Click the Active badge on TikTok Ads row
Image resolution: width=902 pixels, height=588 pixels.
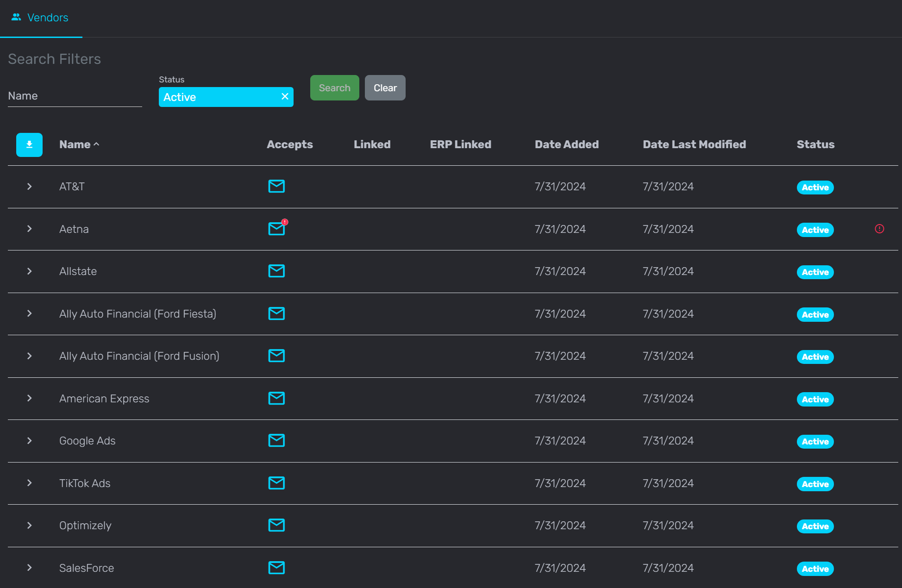click(815, 484)
